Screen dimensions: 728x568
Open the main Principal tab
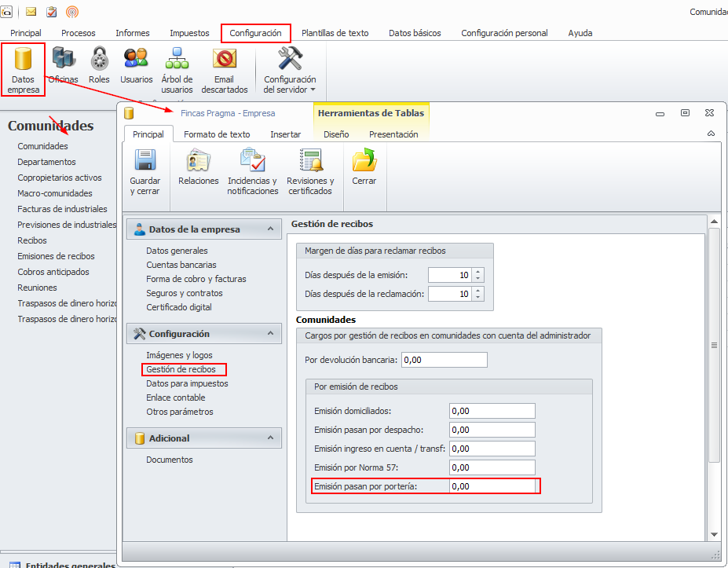click(26, 33)
